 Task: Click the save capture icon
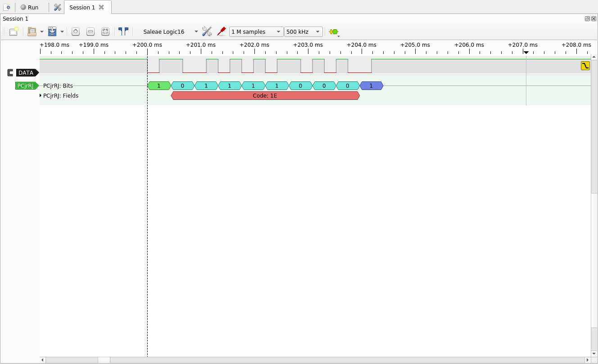pyautogui.click(x=52, y=31)
